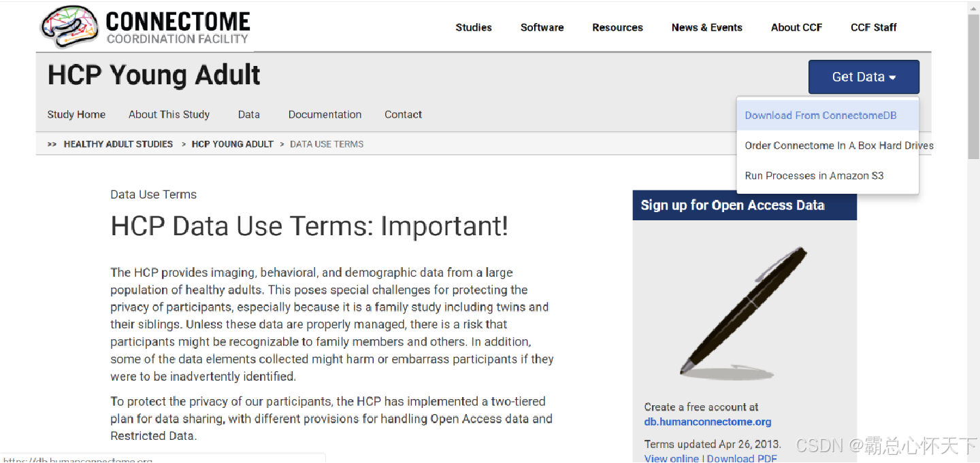
Task: Open the About This Study tab
Action: tap(169, 114)
